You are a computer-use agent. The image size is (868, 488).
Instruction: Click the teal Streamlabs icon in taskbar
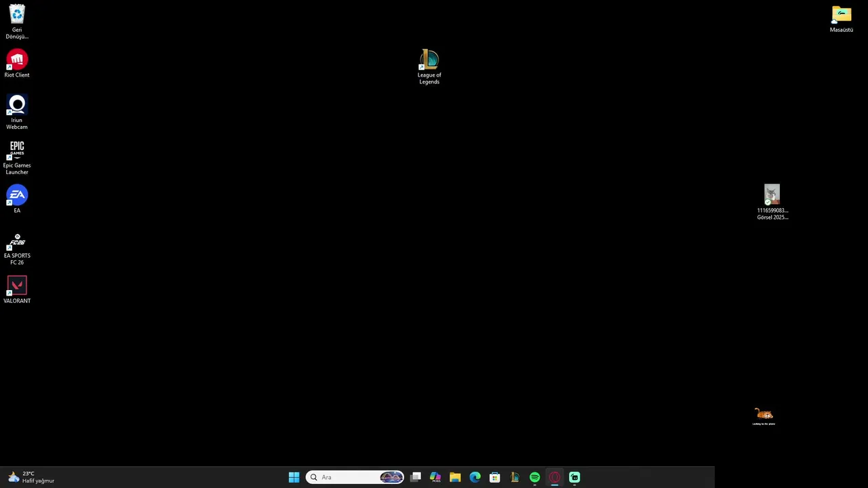coord(574,477)
